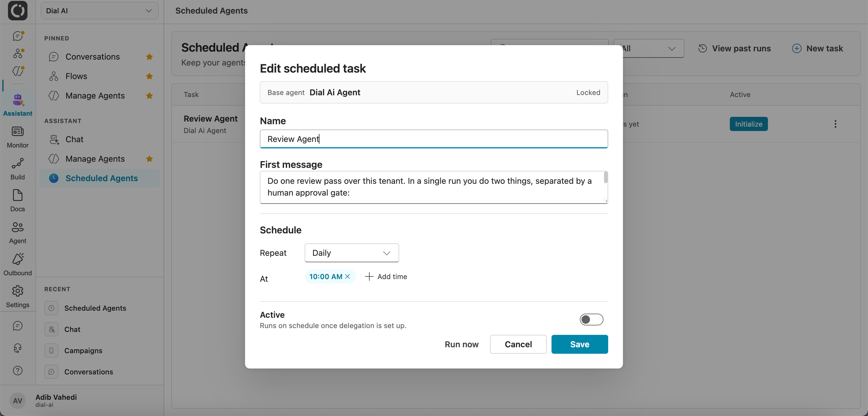Click the help question mark icon
The height and width of the screenshot is (416, 868).
[17, 371]
